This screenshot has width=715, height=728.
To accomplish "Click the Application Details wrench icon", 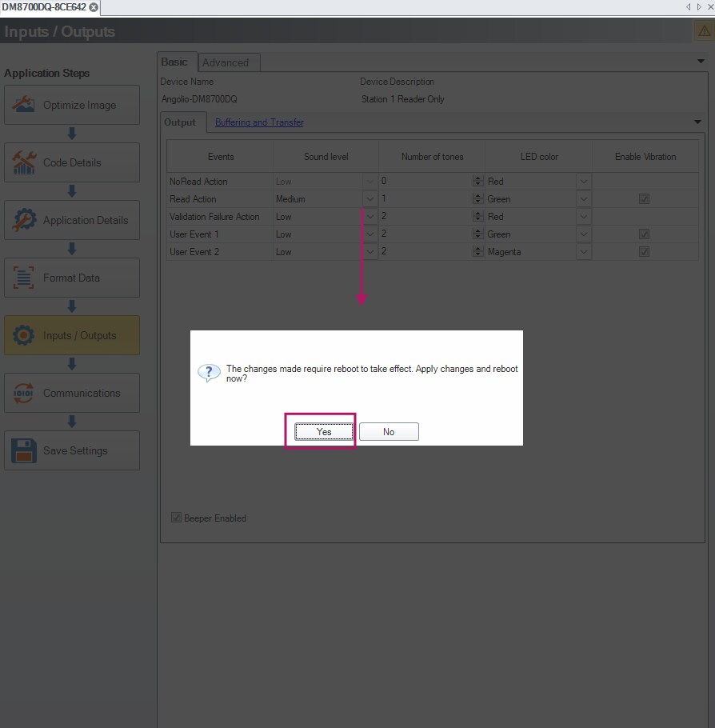I will pos(24,219).
